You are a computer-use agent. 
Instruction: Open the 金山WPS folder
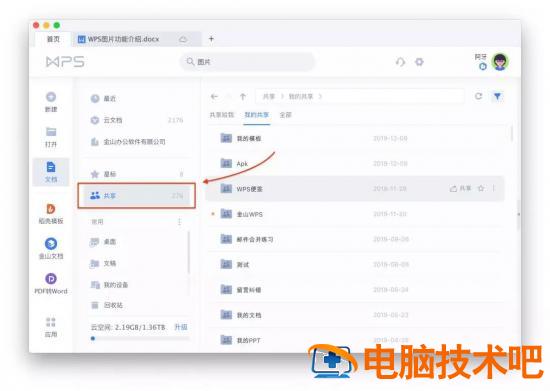[356, 214]
